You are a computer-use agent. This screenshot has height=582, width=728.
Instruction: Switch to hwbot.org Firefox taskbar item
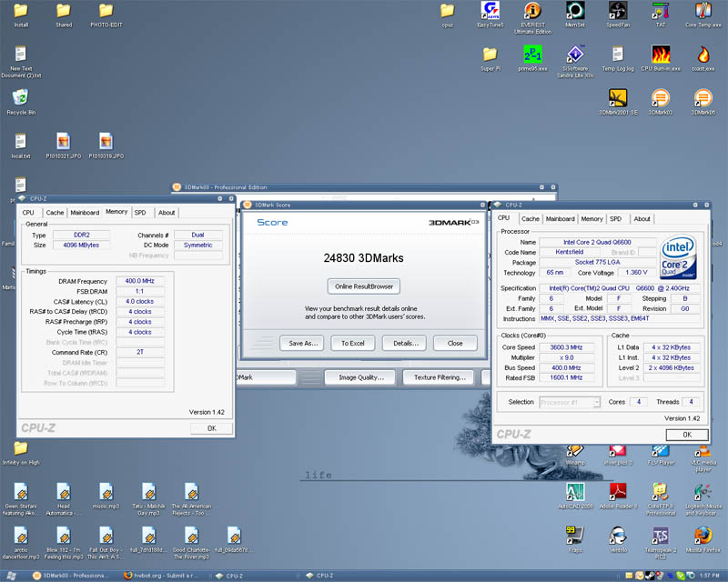161,576
